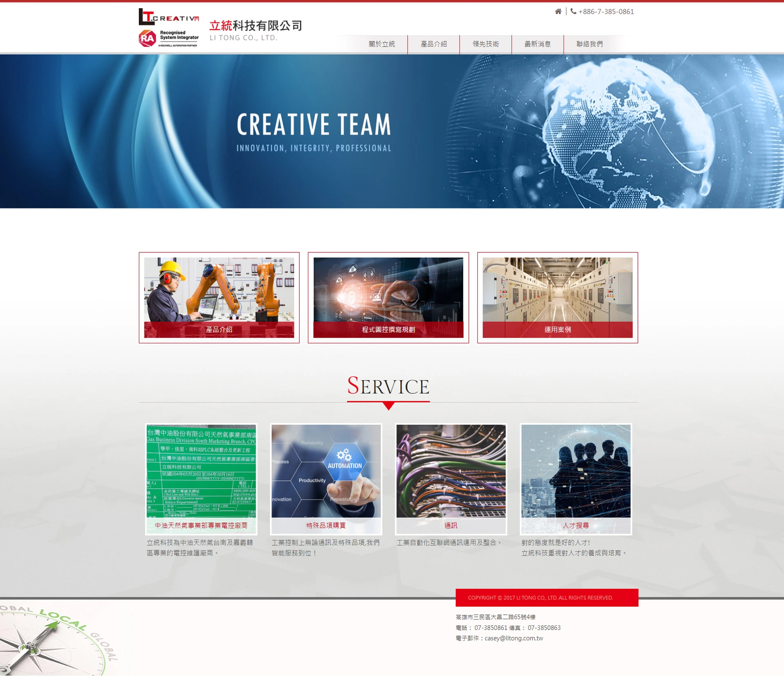Click the SERVICE section heading
784x676 pixels.
(x=388, y=386)
